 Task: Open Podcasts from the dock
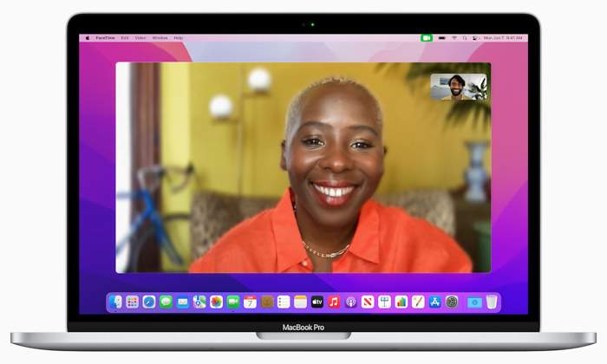350,302
